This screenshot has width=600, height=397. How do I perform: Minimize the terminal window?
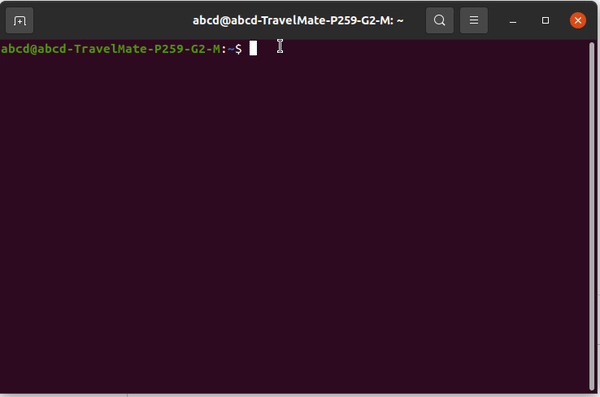[x=513, y=20]
